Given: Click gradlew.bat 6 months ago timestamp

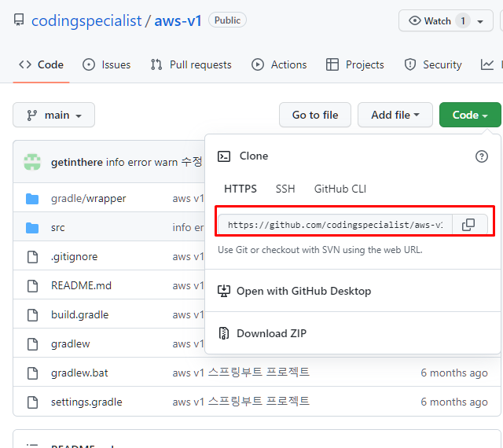Looking at the screenshot, I should pyautogui.click(x=454, y=373).
